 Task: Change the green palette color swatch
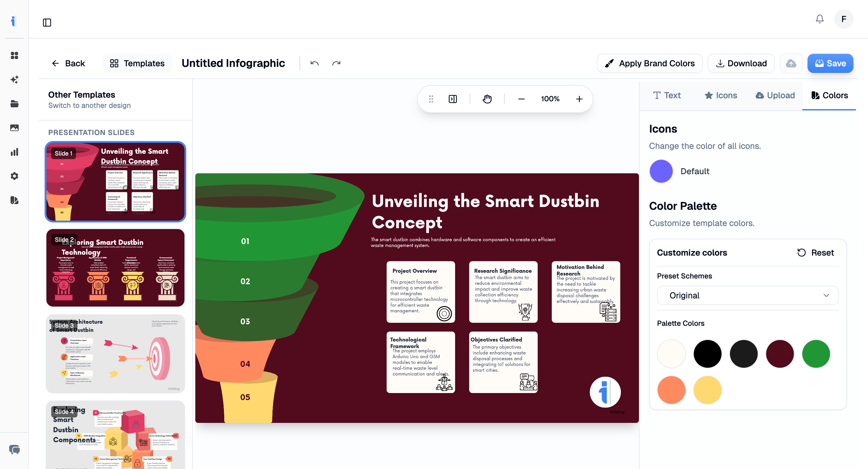816,354
